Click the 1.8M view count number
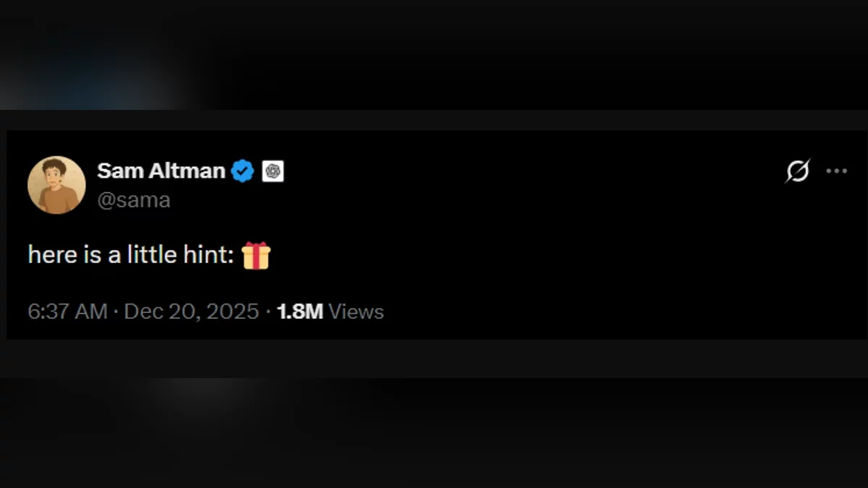Screen dimensions: 868x488 tap(299, 312)
